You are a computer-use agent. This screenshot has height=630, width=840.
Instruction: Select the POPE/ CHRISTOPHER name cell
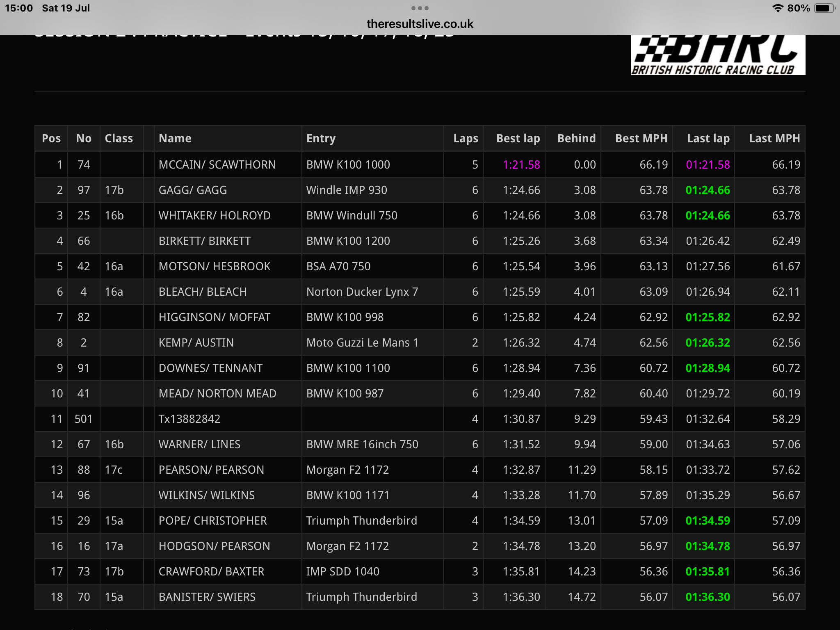[x=228, y=521]
